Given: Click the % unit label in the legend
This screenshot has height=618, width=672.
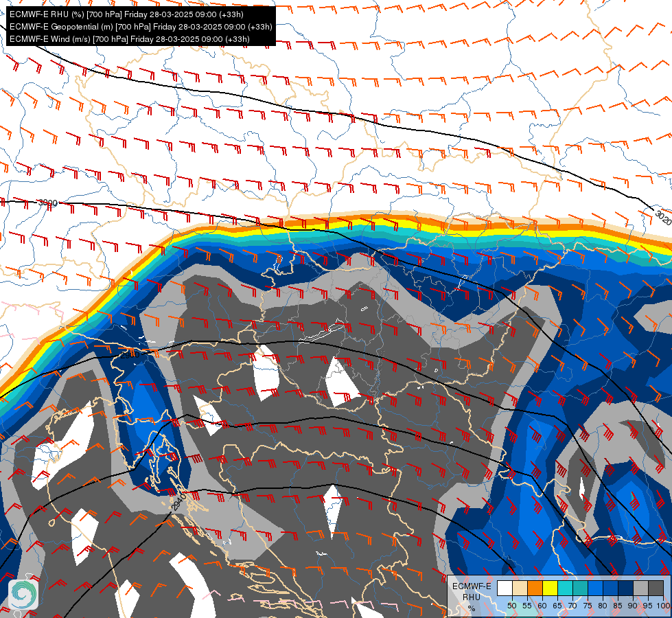Looking at the screenshot, I should (472, 608).
